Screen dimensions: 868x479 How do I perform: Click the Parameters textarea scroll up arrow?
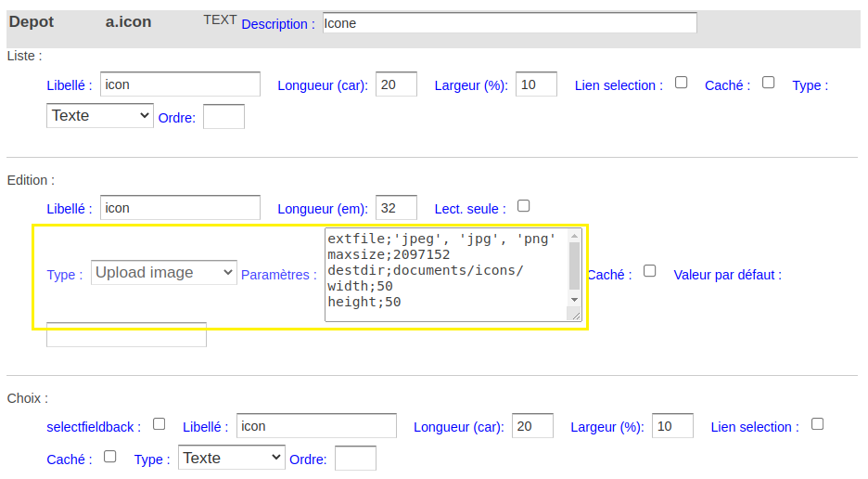(x=574, y=236)
